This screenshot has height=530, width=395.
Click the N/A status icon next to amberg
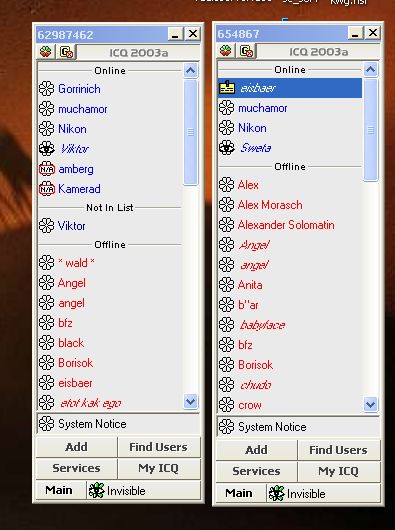pos(47,169)
